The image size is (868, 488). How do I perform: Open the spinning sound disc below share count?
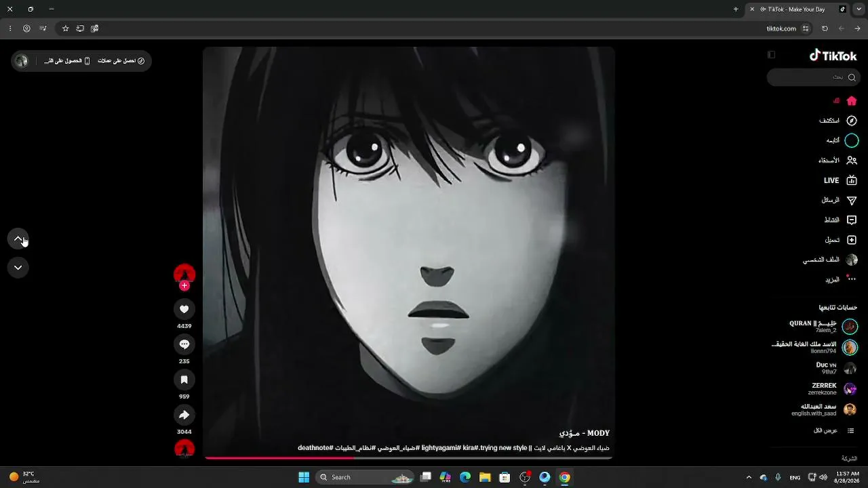click(x=184, y=449)
